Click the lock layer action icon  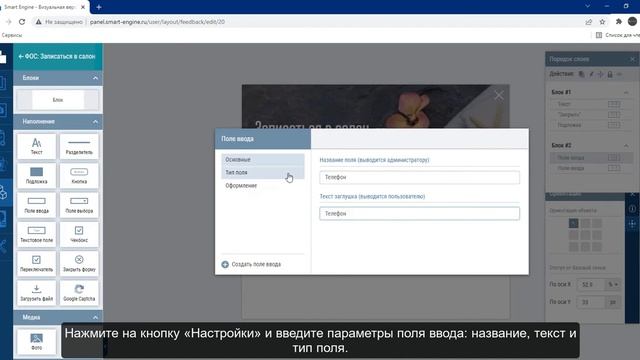click(610, 74)
